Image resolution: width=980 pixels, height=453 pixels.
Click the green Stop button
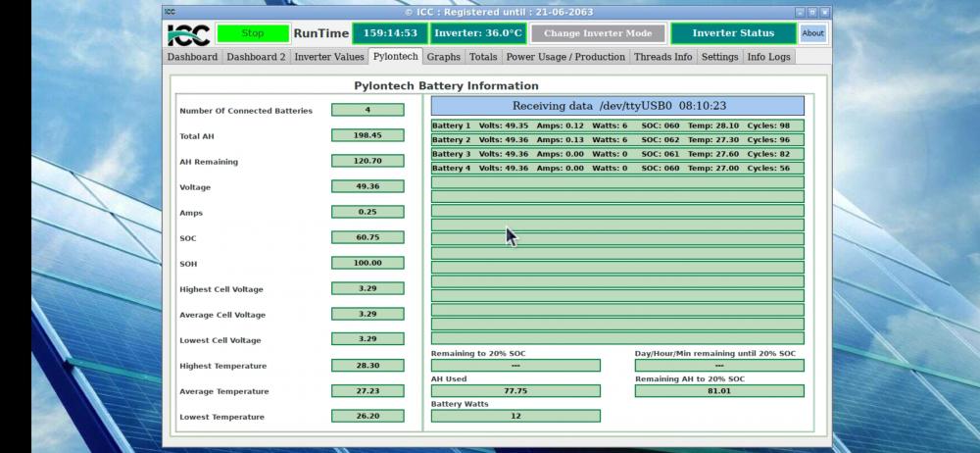(x=253, y=33)
